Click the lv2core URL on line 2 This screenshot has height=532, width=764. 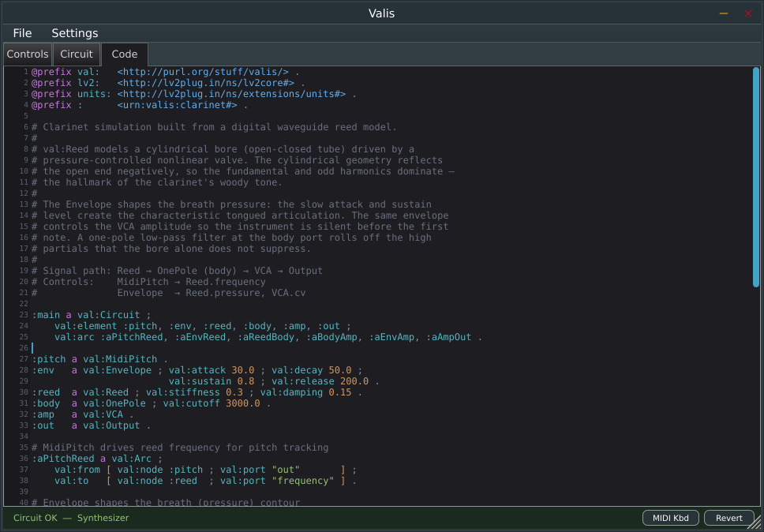point(206,83)
